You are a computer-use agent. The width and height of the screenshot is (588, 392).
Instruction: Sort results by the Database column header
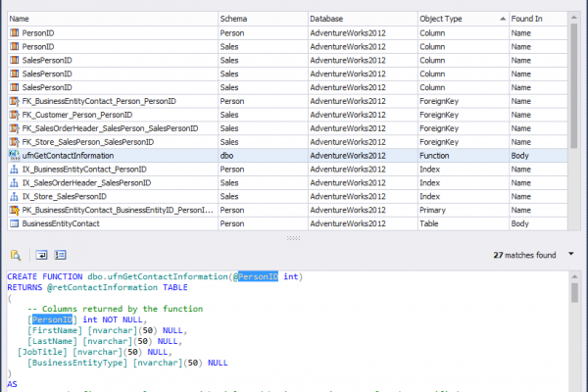pos(363,19)
